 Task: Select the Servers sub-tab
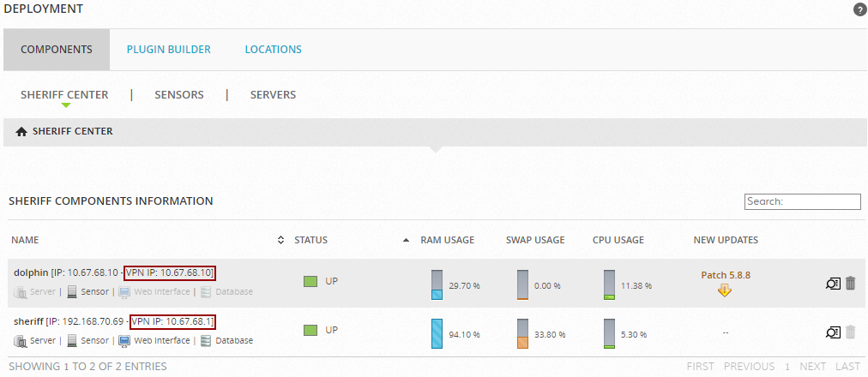273,95
